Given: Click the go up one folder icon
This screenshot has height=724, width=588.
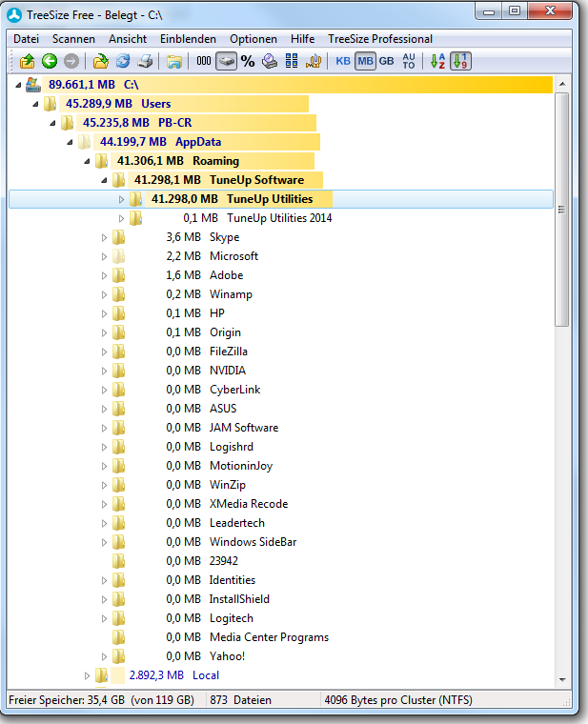Looking at the screenshot, I should coord(28,61).
